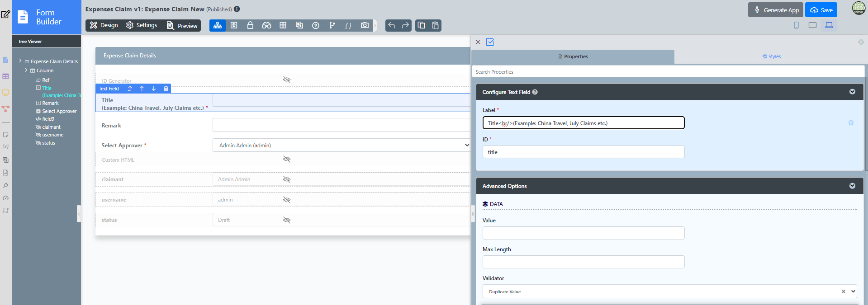Open the Select Approver dropdown
The height and width of the screenshot is (305, 868).
coord(342,145)
